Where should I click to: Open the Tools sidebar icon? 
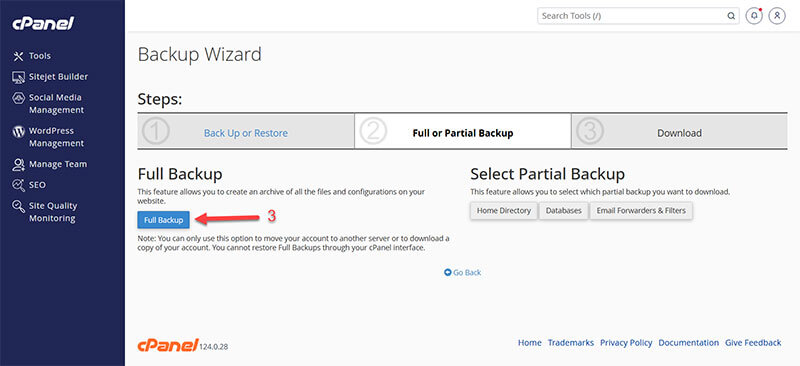pyautogui.click(x=18, y=56)
